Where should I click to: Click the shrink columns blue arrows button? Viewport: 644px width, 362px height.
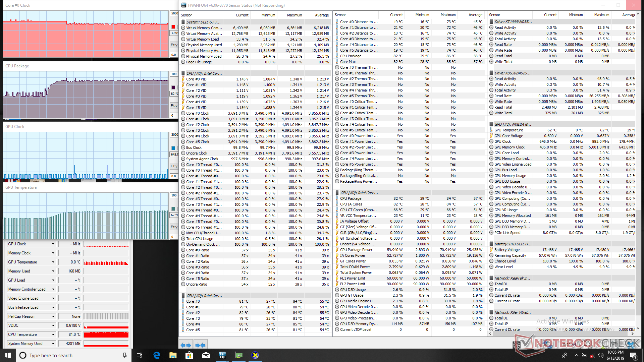(x=200, y=345)
